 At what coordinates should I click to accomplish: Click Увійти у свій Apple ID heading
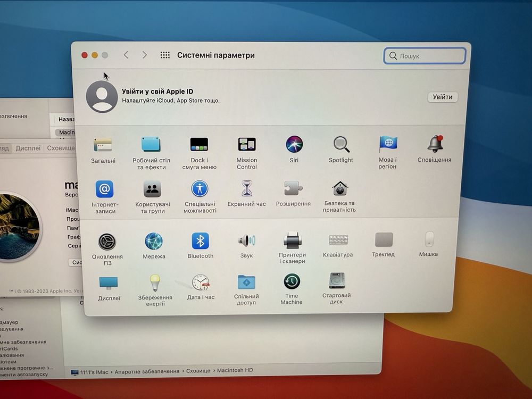point(157,92)
